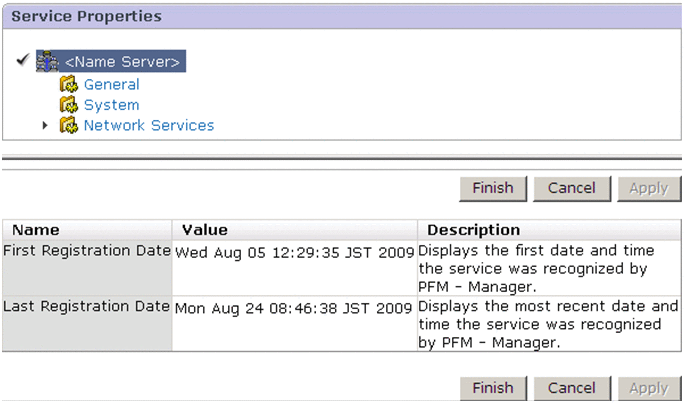Click the System folder icon
This screenshot has width=685, height=405.
69,105
